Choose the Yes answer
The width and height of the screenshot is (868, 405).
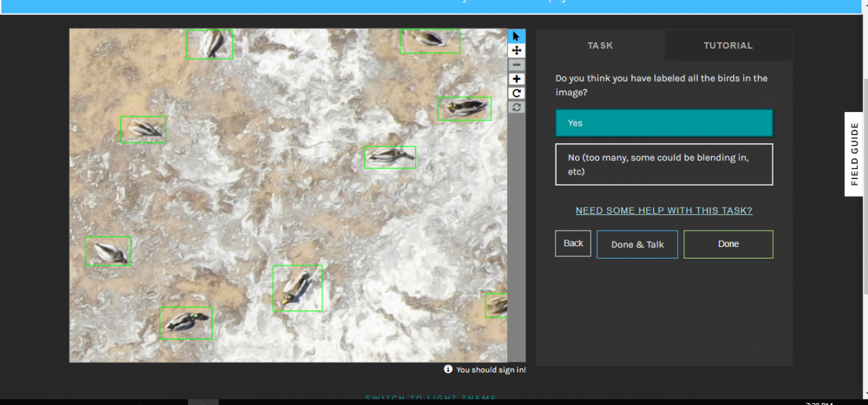tap(664, 123)
